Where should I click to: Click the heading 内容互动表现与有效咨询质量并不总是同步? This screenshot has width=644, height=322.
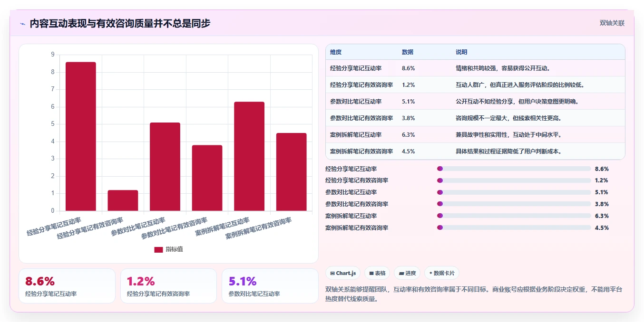click(x=120, y=23)
